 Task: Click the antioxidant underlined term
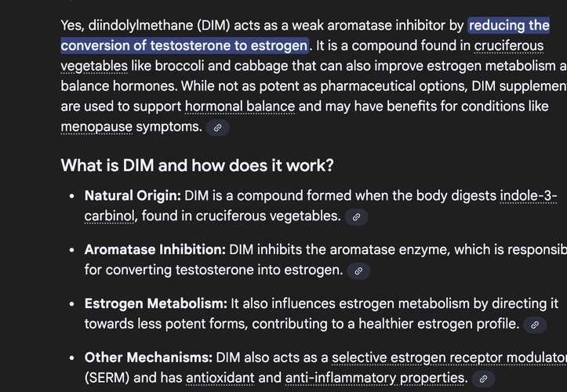[x=220, y=378]
